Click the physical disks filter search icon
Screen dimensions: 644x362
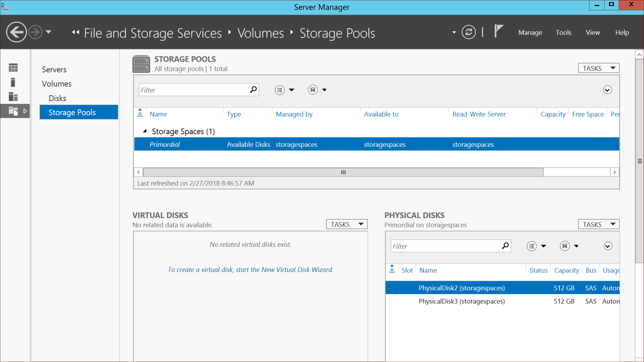[505, 246]
